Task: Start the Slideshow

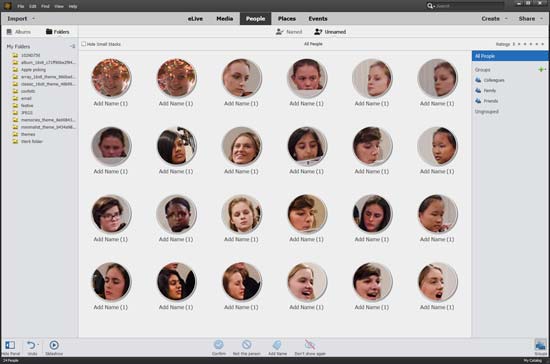Action: (x=54, y=345)
